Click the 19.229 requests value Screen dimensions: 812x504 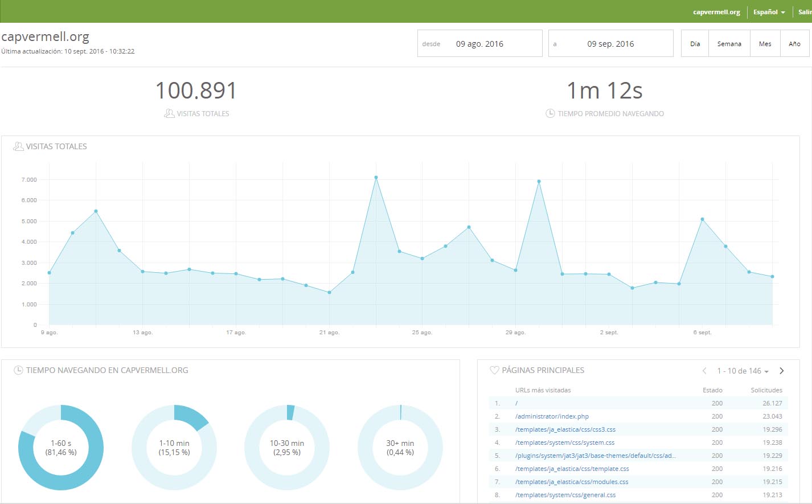pos(773,456)
